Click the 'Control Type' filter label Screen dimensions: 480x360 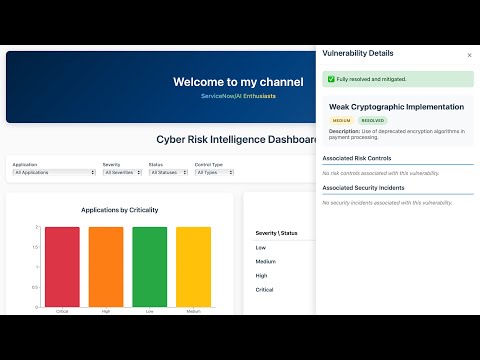tap(209, 165)
